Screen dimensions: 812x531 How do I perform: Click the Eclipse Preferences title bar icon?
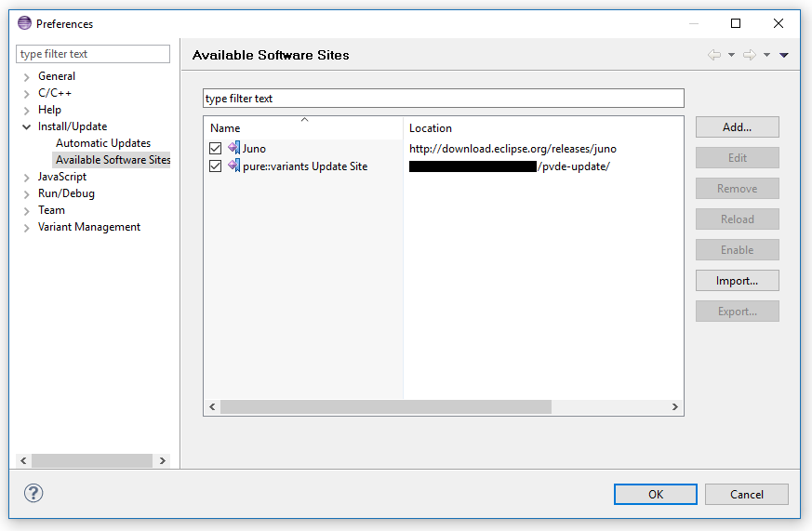pos(25,23)
